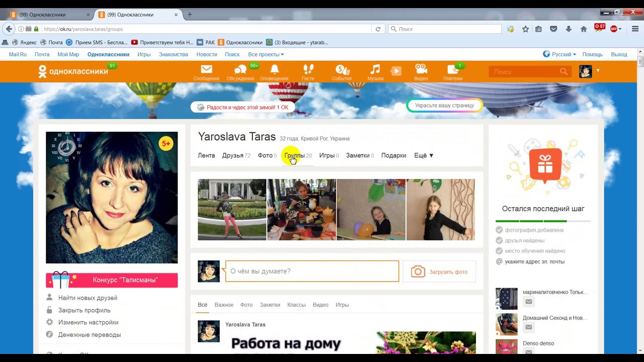Open the Друзья 72 tab

[x=236, y=155]
